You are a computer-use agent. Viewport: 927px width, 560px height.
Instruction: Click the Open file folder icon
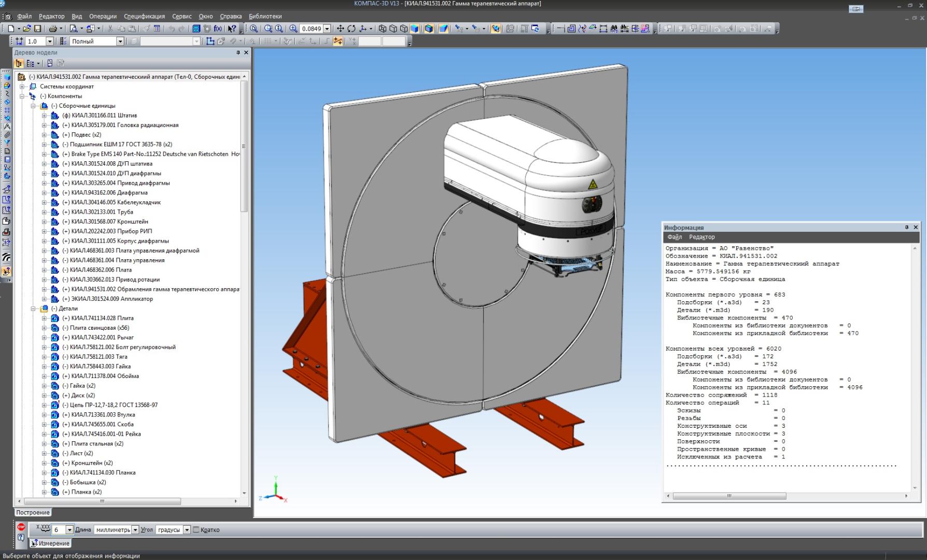(x=26, y=29)
